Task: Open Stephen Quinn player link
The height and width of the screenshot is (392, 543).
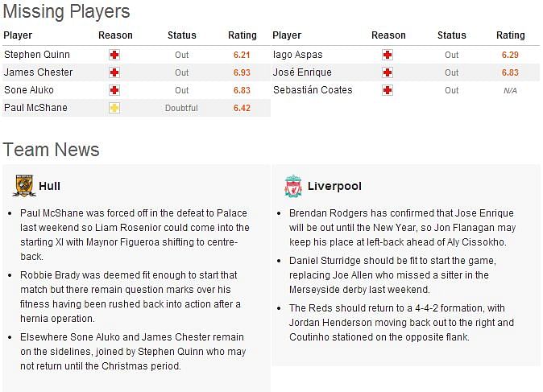Action: click(37, 55)
